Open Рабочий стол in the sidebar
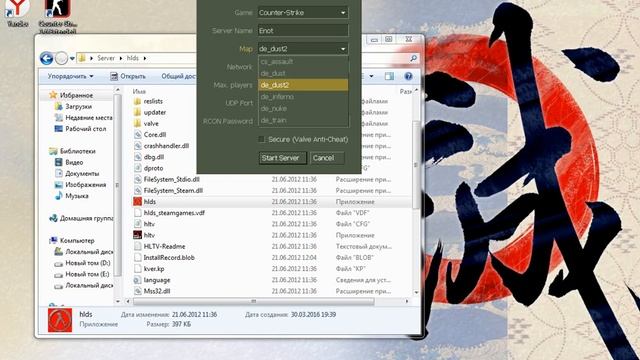 (x=85, y=129)
